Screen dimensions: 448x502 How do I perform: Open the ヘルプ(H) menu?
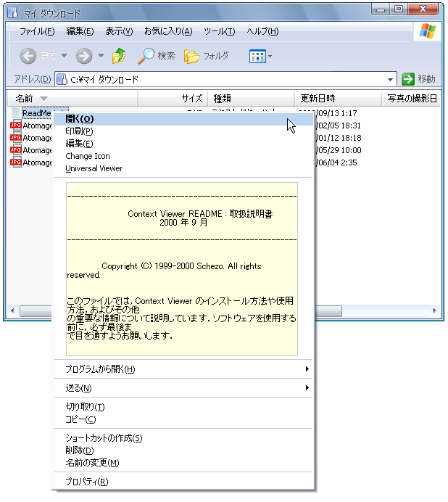[x=262, y=31]
